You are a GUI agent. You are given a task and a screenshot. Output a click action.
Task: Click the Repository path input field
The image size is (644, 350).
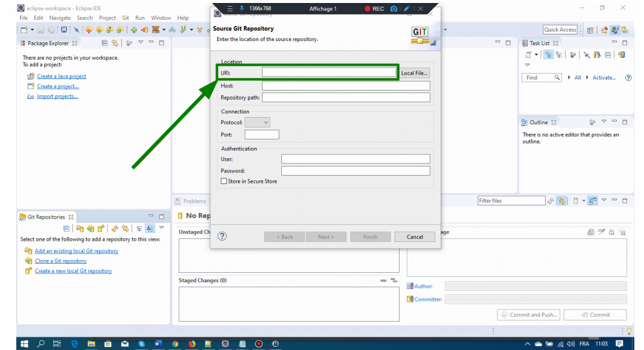pyautogui.click(x=346, y=97)
